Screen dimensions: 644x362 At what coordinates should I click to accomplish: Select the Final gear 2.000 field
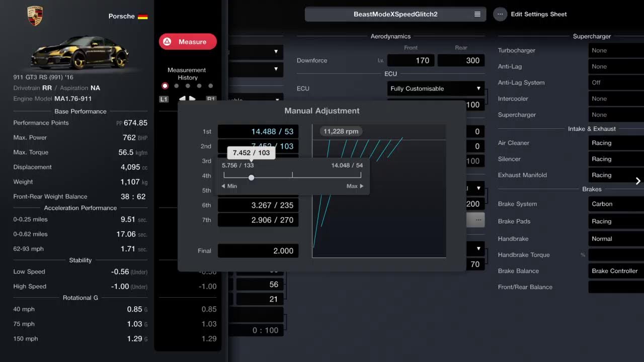tap(258, 251)
